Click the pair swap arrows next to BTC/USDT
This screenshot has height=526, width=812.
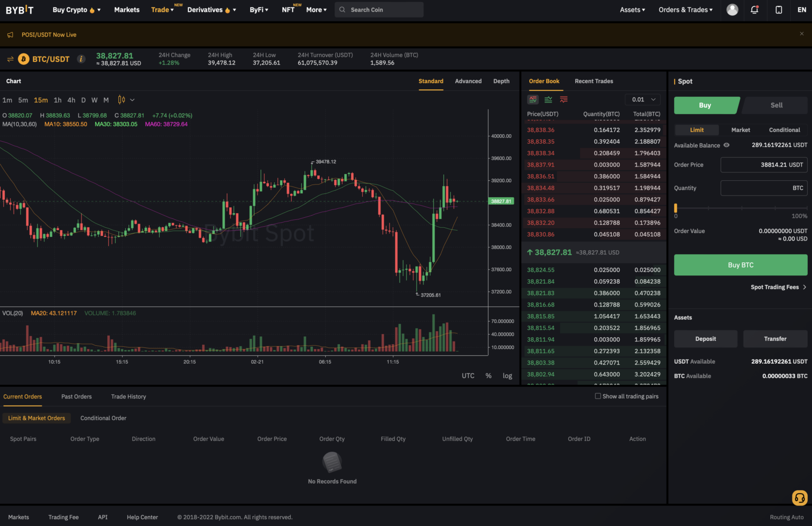pyautogui.click(x=10, y=59)
